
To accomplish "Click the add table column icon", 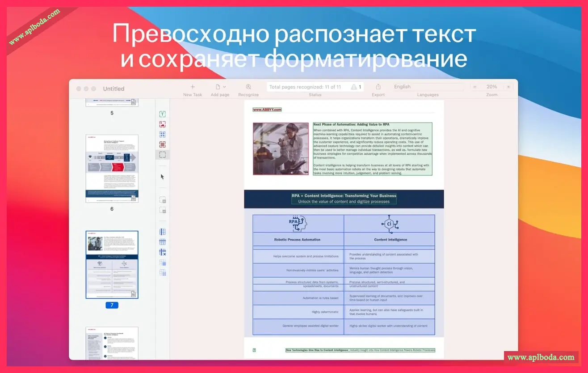I will 162,231.
